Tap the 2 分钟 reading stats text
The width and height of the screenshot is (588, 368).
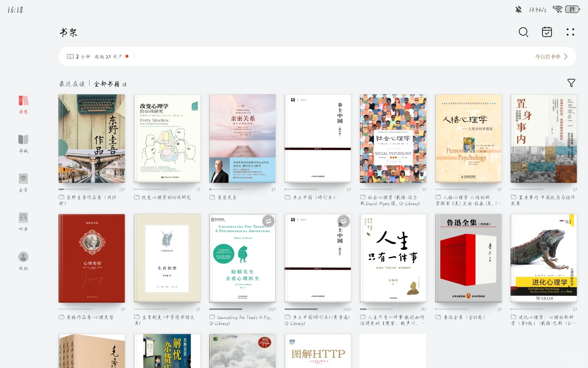tap(83, 57)
